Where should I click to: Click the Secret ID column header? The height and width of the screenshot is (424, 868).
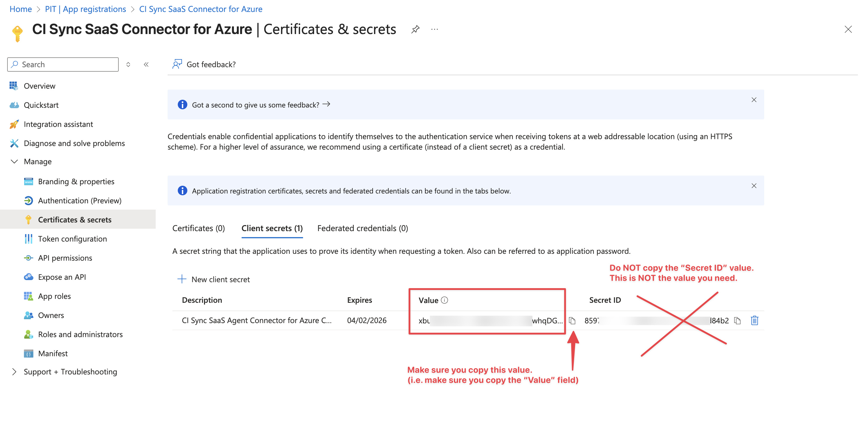pyautogui.click(x=605, y=300)
